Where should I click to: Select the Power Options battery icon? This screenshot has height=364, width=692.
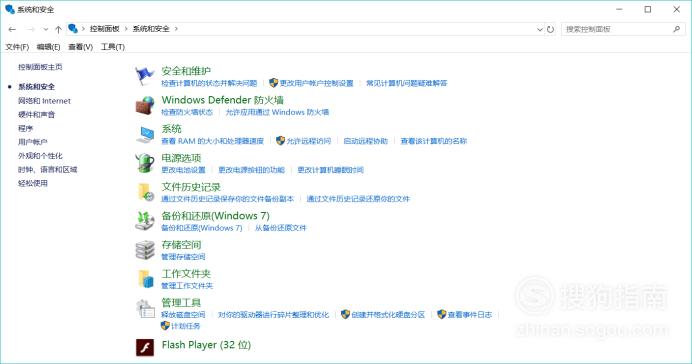(x=145, y=163)
